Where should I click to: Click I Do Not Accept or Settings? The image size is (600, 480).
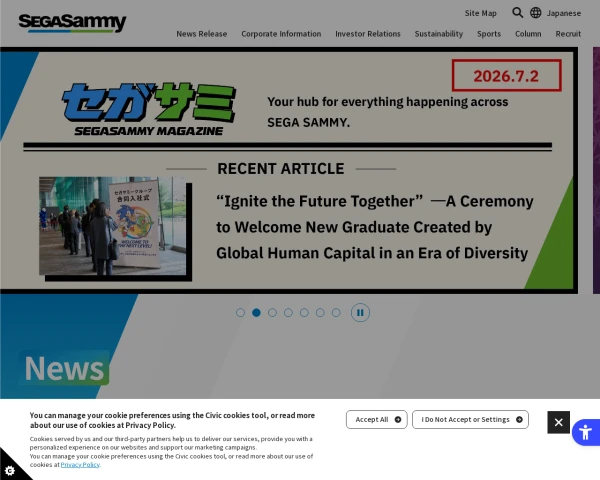[x=470, y=420]
